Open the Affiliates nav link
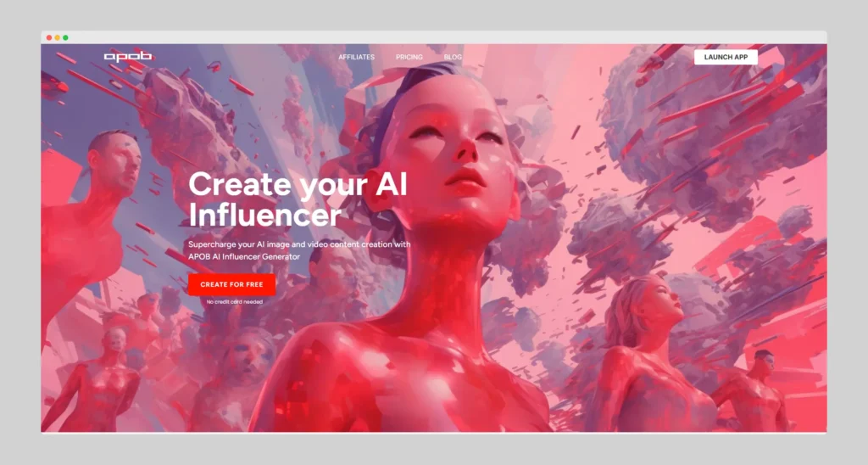Image resolution: width=868 pixels, height=465 pixels. coord(357,57)
